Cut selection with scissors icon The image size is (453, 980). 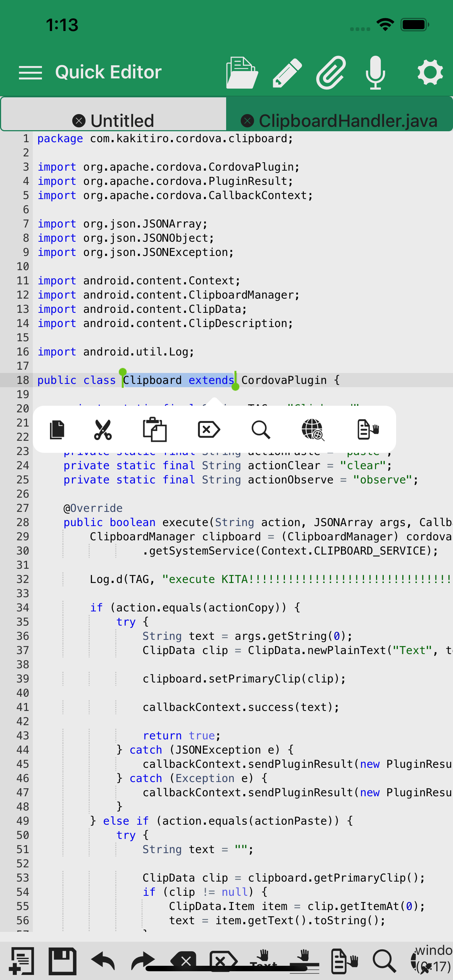103,430
